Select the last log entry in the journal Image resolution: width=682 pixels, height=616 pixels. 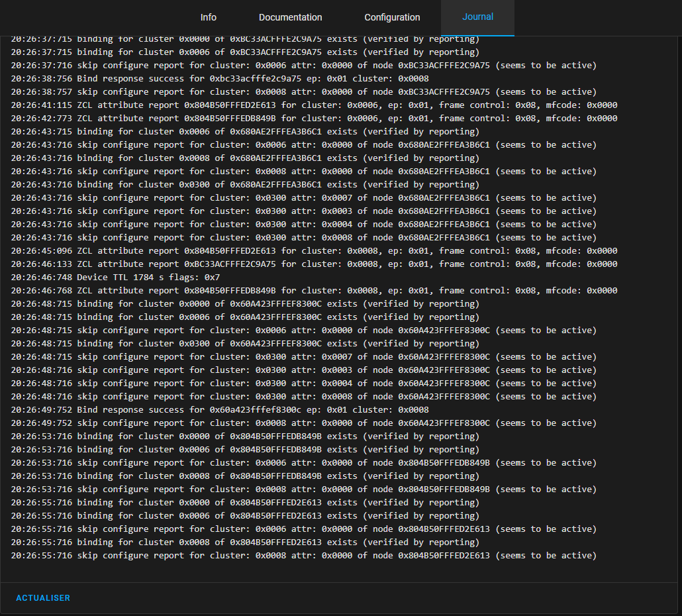point(303,556)
